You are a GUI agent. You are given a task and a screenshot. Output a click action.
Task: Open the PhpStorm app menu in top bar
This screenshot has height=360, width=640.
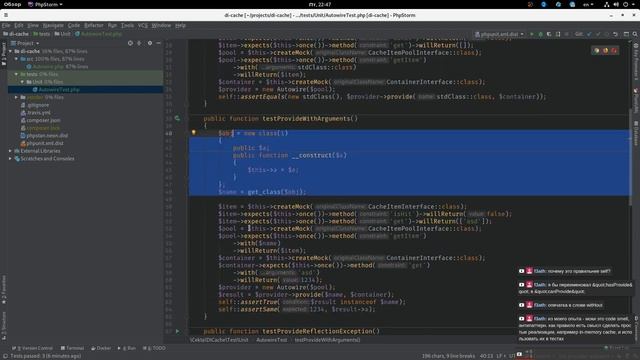45,4
